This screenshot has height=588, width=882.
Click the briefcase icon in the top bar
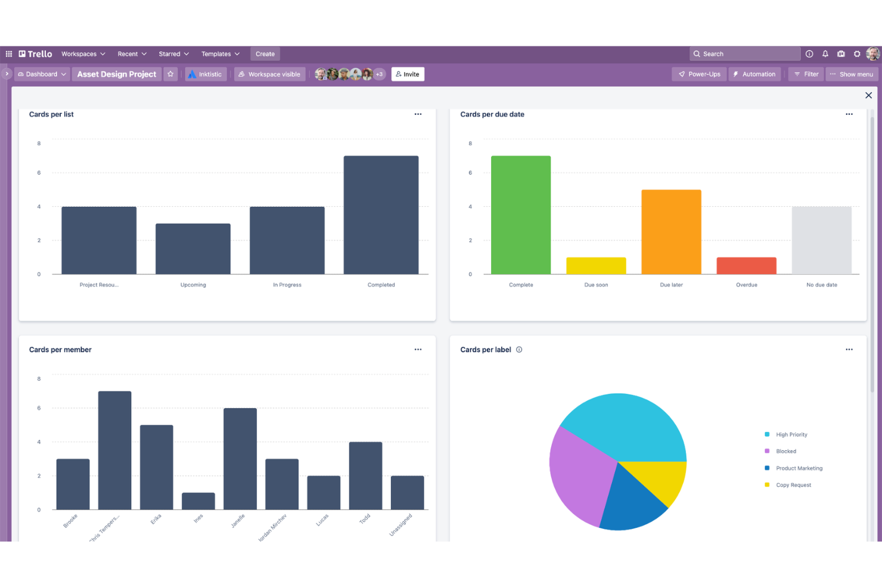[841, 54]
